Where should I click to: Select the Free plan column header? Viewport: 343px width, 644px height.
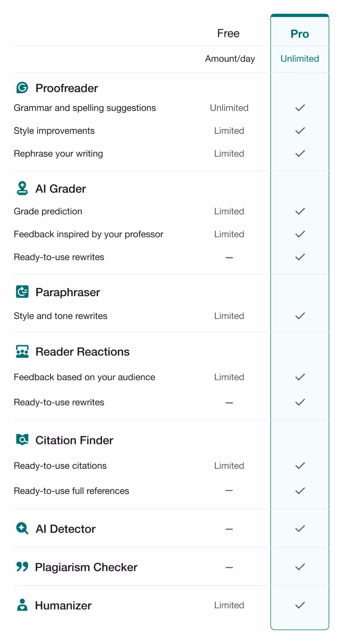coord(228,34)
